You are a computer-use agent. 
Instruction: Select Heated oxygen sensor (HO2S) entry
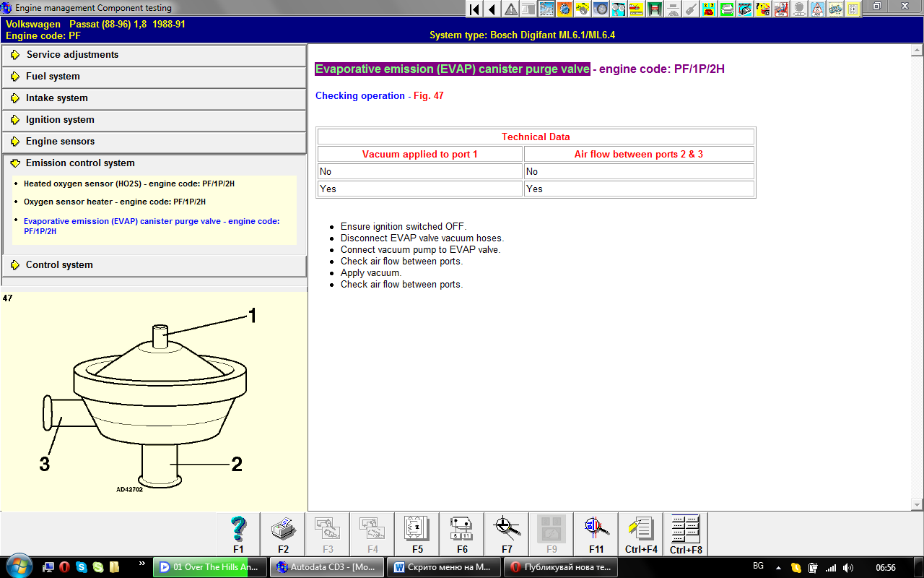pos(128,184)
